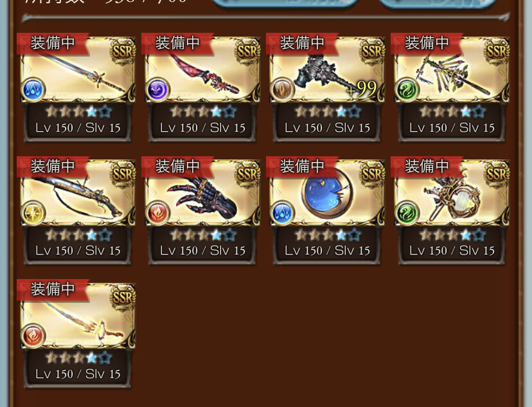Viewport: 532px width, 407px height.
Task: Click the Lv 150 / Slv 15 label under flame sword
Action: 78,374
